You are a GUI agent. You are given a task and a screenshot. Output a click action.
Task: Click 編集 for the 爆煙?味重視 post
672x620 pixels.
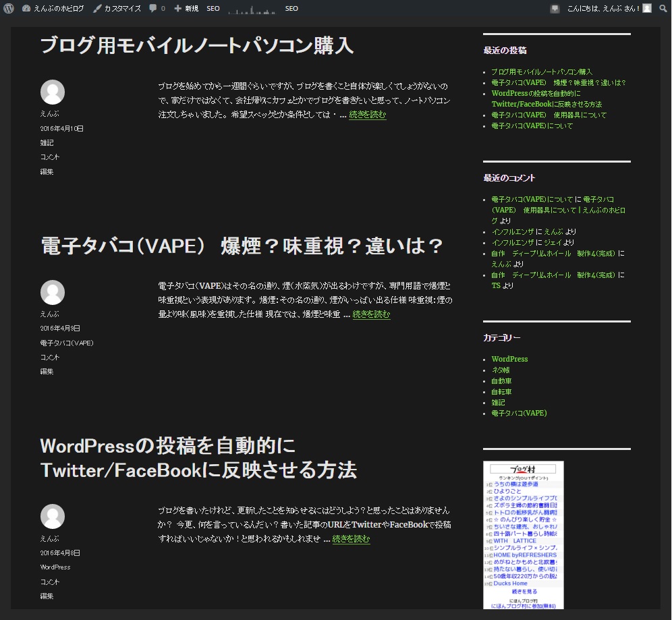[47, 372]
